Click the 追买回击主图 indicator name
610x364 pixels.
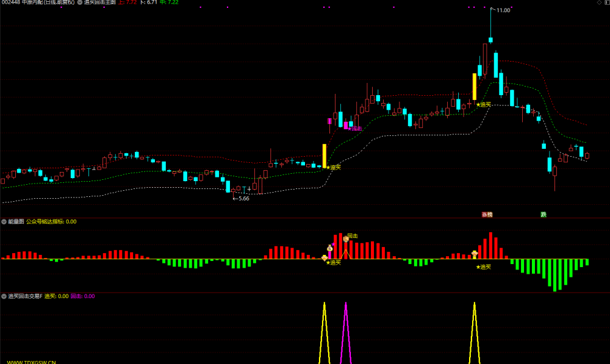[100, 2]
